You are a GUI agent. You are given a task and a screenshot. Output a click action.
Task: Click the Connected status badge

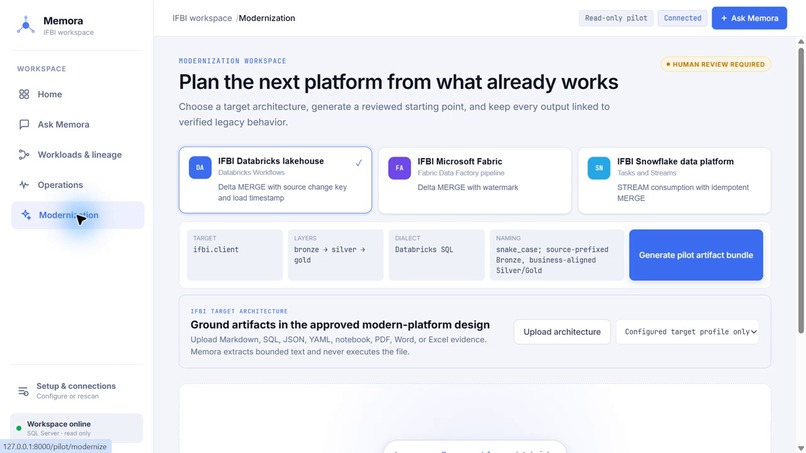(x=682, y=18)
